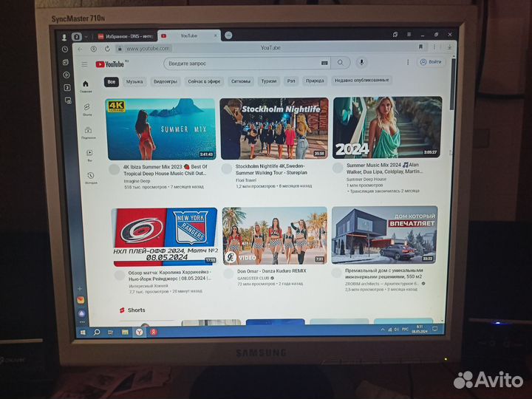Open the play-circle icon in side panel
Viewport: 532px width, 399px height.
(x=66, y=75)
